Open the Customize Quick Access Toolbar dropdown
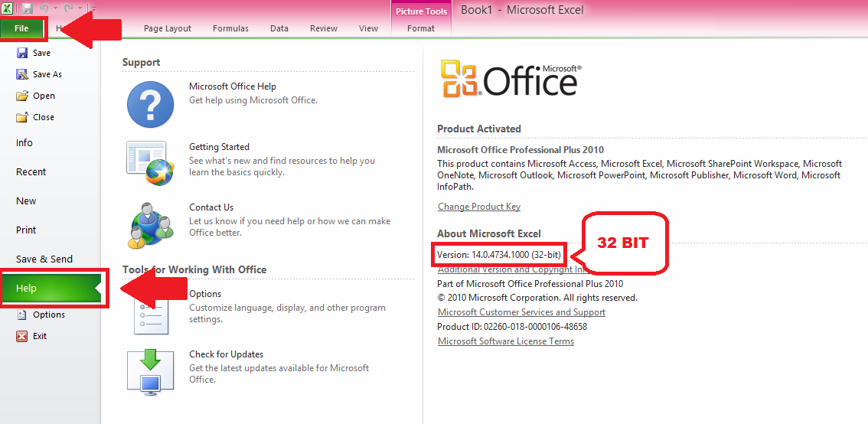The height and width of the screenshot is (424, 868). coord(93,8)
